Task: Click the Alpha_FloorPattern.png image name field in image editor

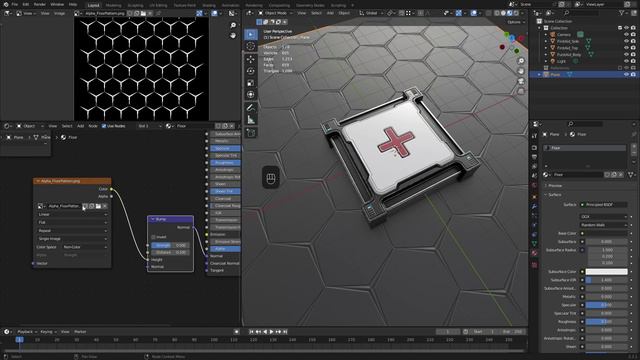Action: 104,13
